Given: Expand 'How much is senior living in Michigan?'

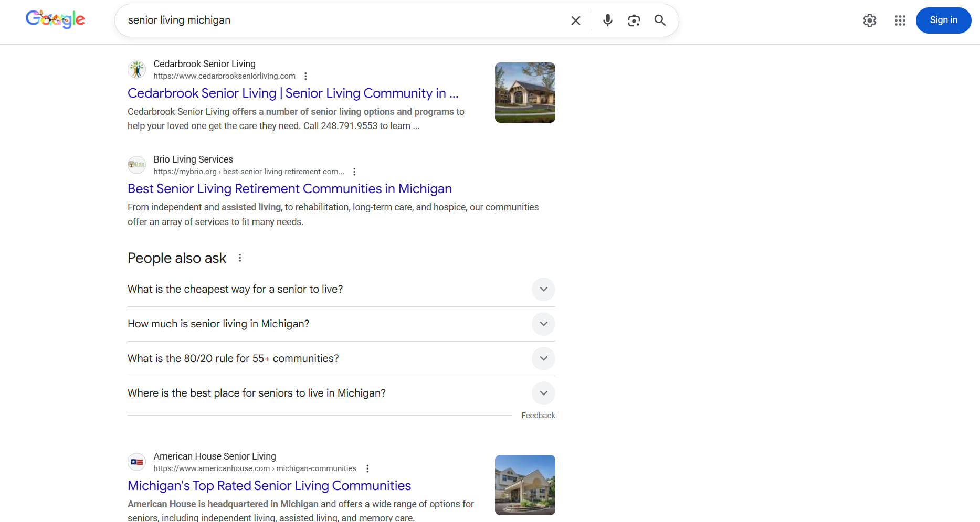Looking at the screenshot, I should click(x=341, y=324).
